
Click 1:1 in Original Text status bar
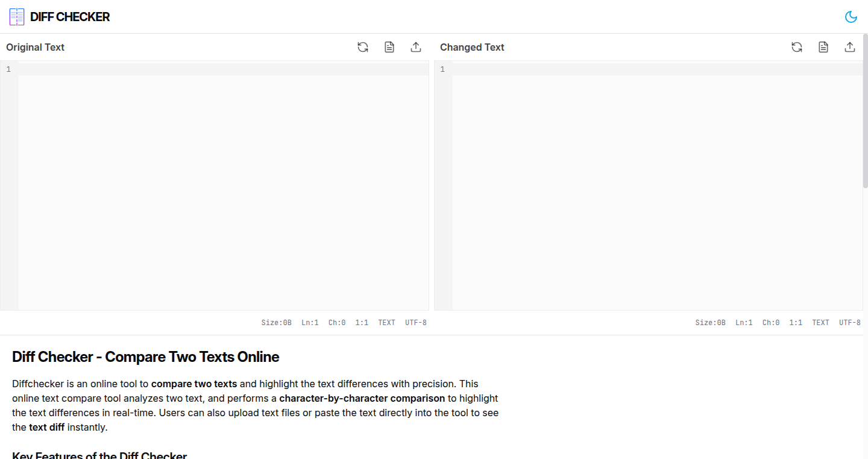(x=362, y=323)
